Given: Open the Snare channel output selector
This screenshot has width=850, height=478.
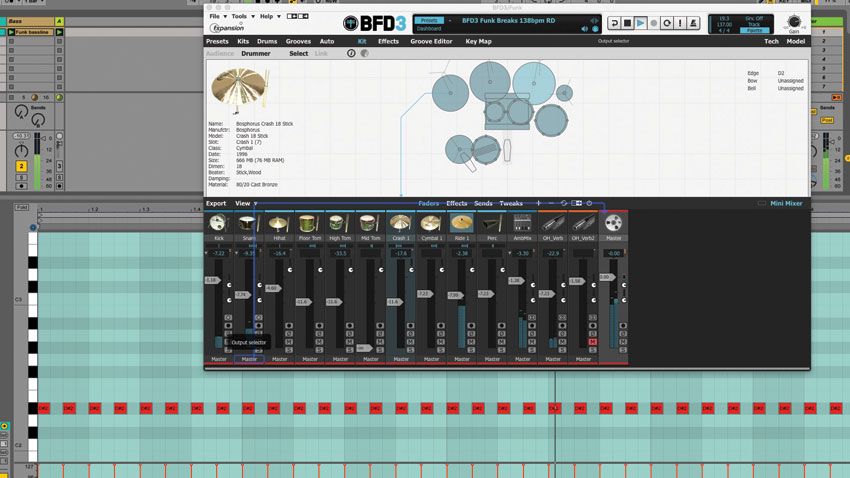Looking at the screenshot, I should (249, 359).
